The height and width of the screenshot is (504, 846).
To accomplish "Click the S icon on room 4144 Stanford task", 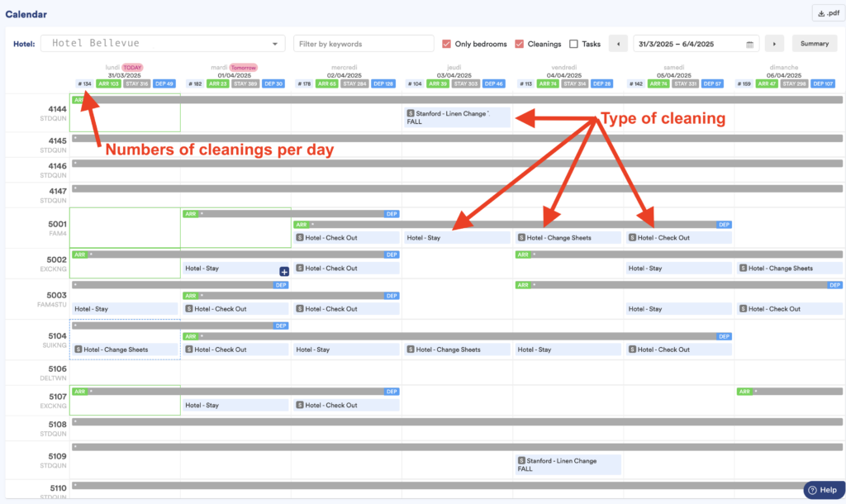I will [x=411, y=112].
